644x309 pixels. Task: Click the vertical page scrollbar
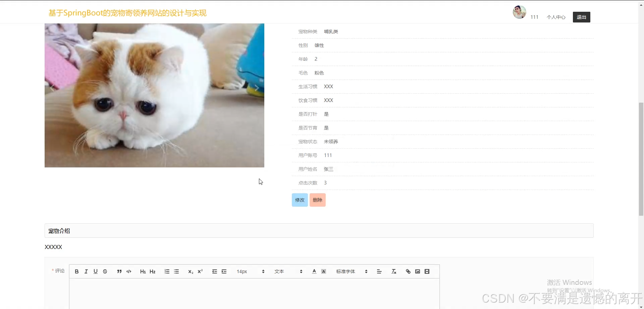(641, 159)
